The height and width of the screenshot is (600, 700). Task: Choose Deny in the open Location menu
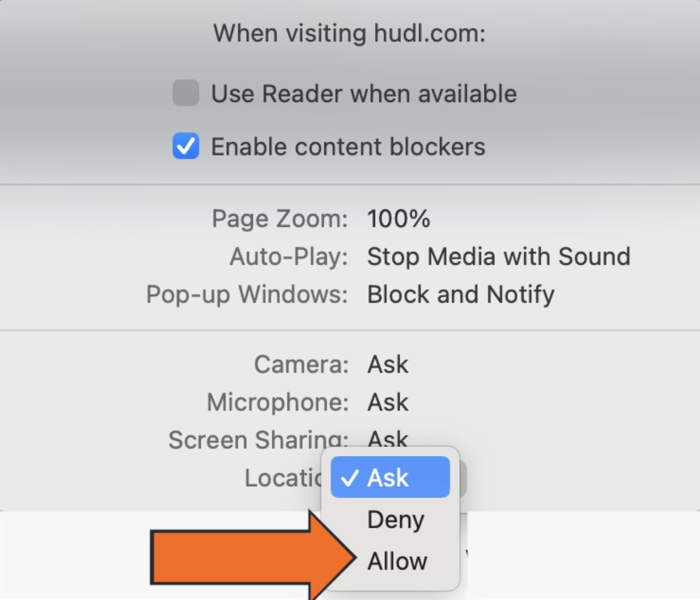point(395,519)
